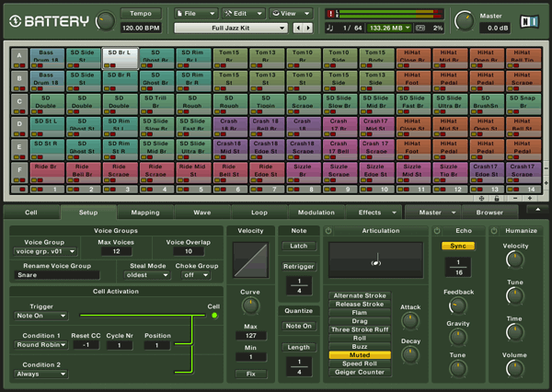Click the yellow square on row F header
The height and width of the screenshot is (392, 552).
tap(17, 180)
